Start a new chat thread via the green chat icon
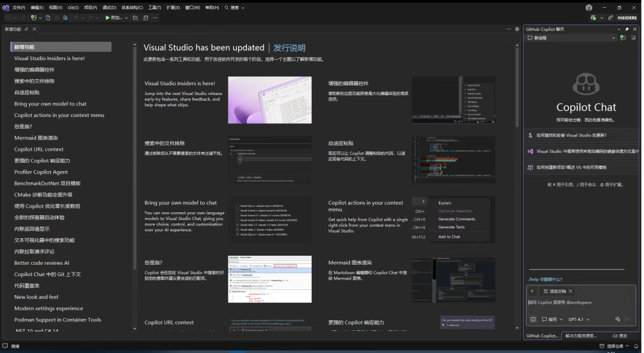644x353 pixels. (623, 38)
